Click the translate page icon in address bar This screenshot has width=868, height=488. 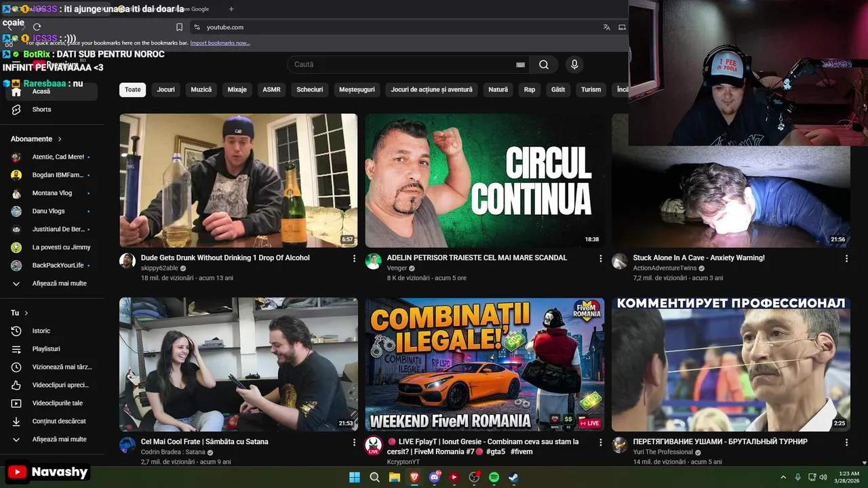[606, 27]
